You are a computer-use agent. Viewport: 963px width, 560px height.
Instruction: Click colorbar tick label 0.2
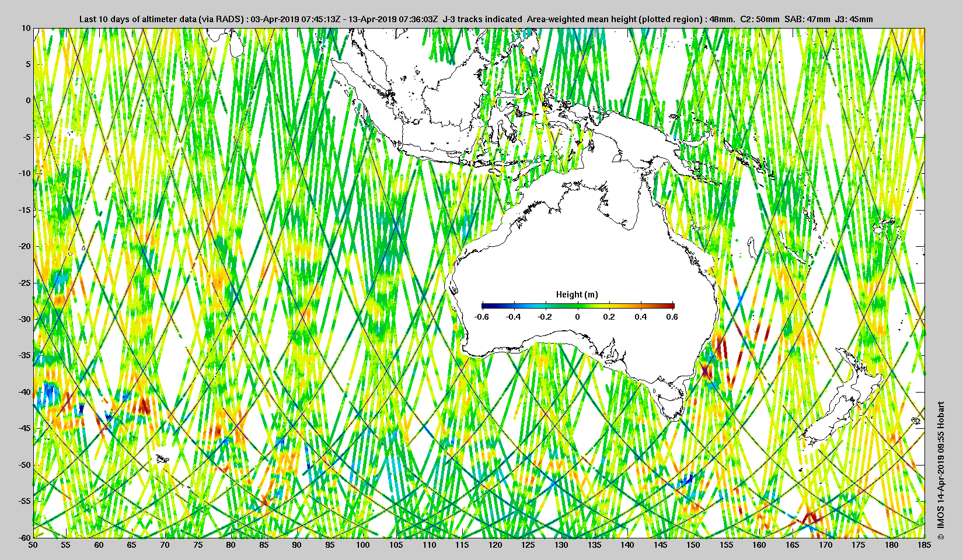click(x=609, y=317)
